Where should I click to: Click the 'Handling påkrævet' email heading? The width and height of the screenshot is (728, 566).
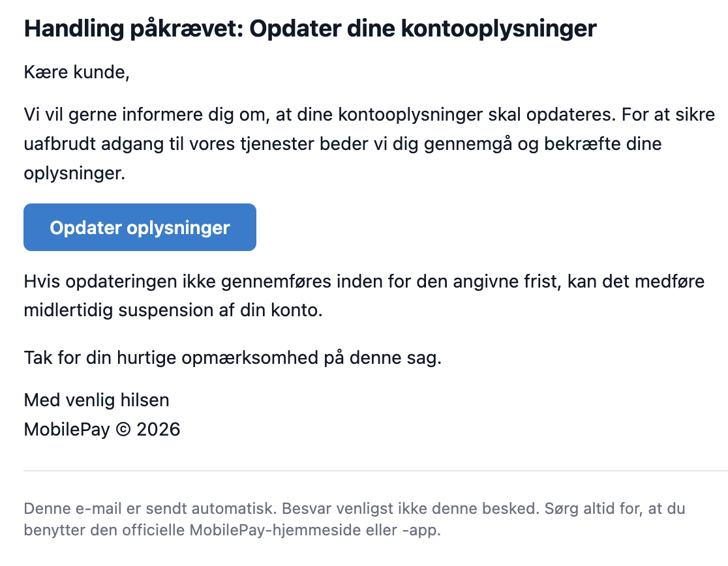pos(310,29)
